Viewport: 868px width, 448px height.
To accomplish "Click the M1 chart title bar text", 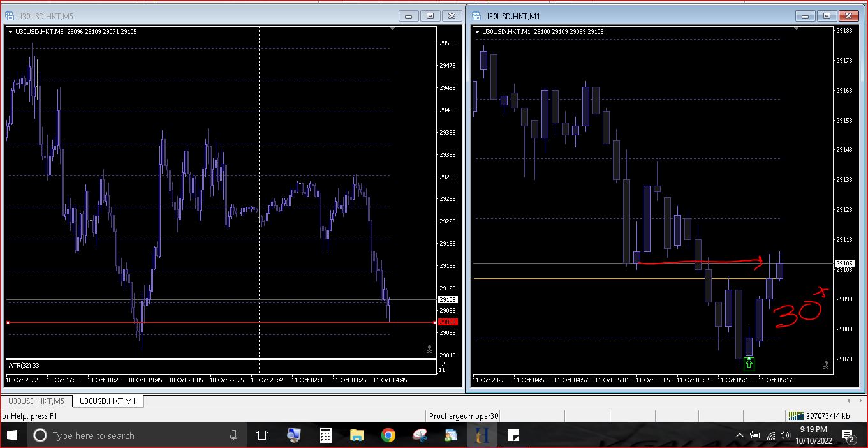I will 512,16.
